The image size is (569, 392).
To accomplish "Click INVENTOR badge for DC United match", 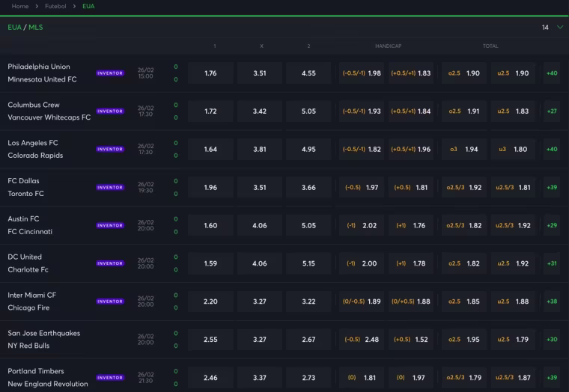I will point(110,263).
